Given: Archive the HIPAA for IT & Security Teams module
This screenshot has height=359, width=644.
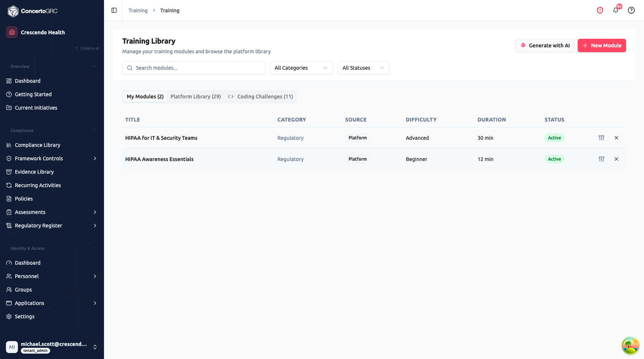Looking at the screenshot, I should (602, 138).
